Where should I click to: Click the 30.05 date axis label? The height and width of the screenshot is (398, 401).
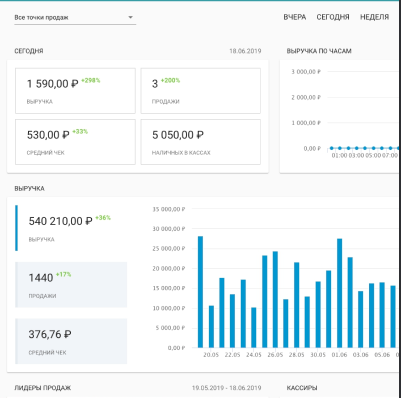[x=318, y=355]
